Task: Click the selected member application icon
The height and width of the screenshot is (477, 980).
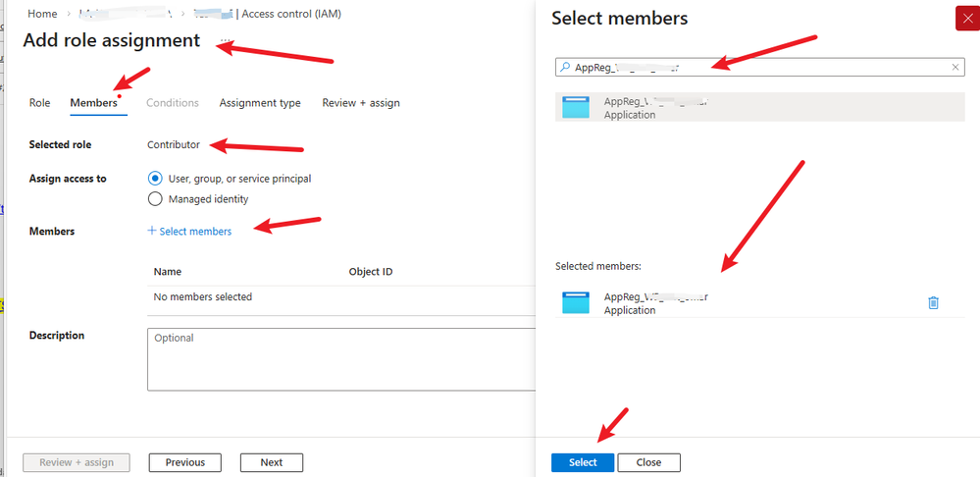Action: coord(576,302)
